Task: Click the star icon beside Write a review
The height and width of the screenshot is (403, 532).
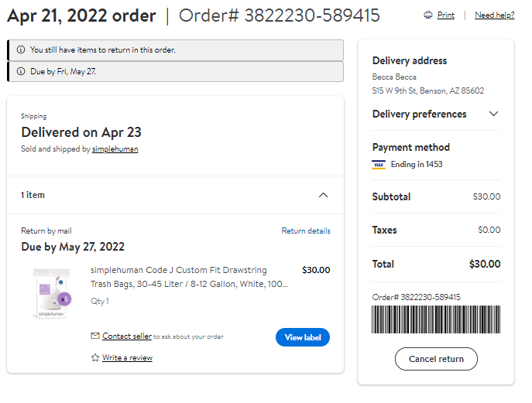Action: [95, 357]
